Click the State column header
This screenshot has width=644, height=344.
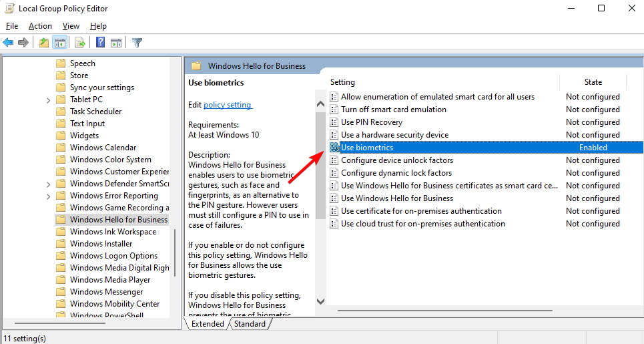click(593, 82)
